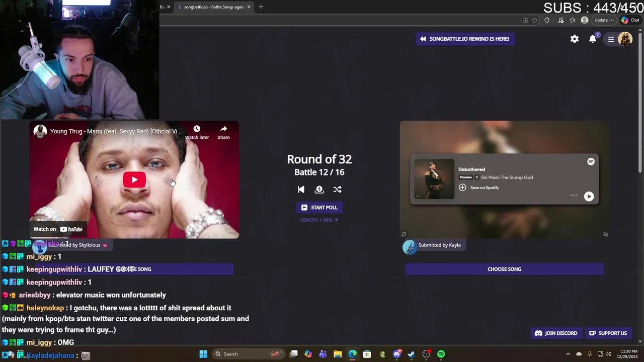Open the user profile avatar
The height and width of the screenshot is (362, 644).
pyautogui.click(x=625, y=39)
